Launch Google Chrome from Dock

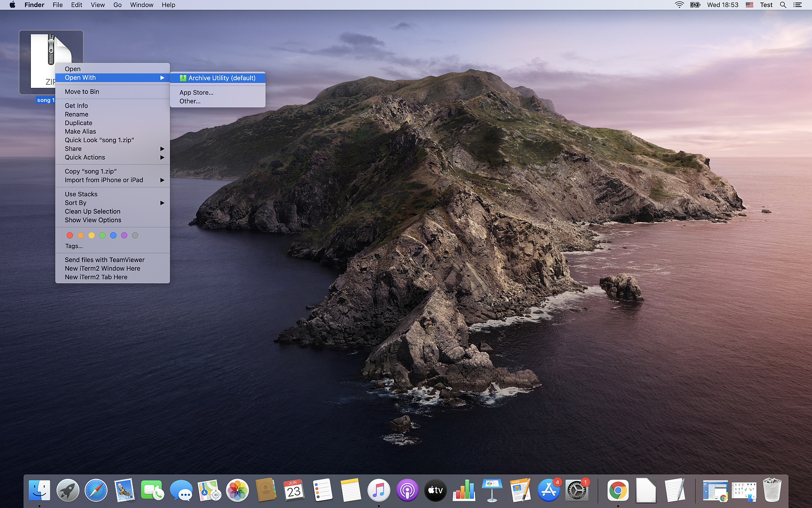click(x=618, y=491)
